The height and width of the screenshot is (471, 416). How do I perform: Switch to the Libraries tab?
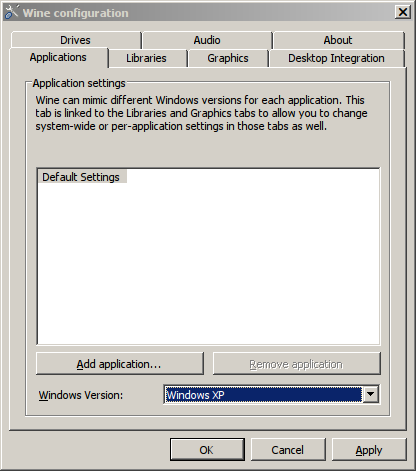point(147,58)
